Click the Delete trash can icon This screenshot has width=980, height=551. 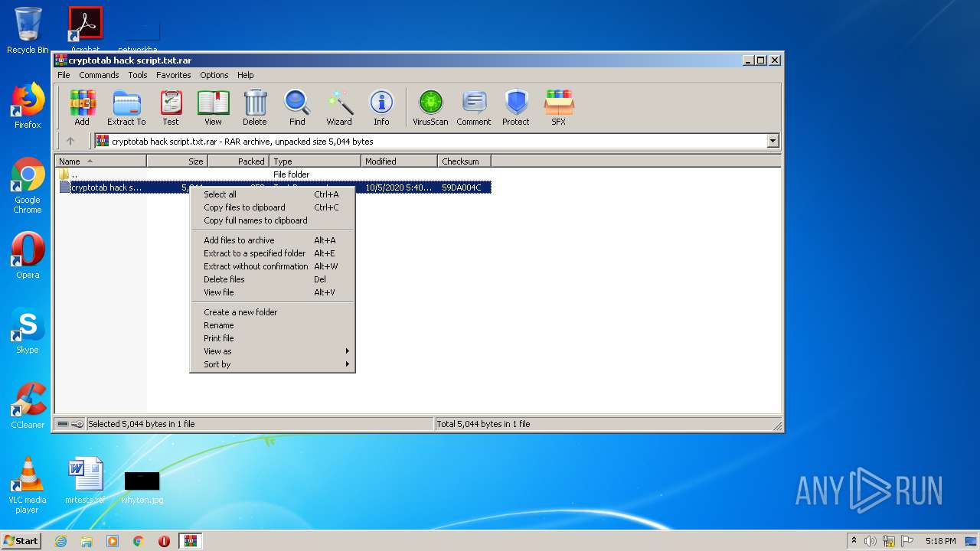[255, 107]
